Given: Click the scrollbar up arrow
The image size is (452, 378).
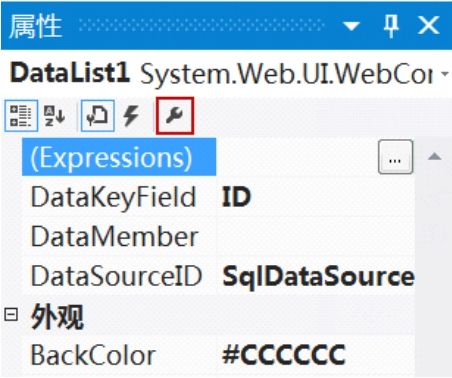Looking at the screenshot, I should pos(434,156).
